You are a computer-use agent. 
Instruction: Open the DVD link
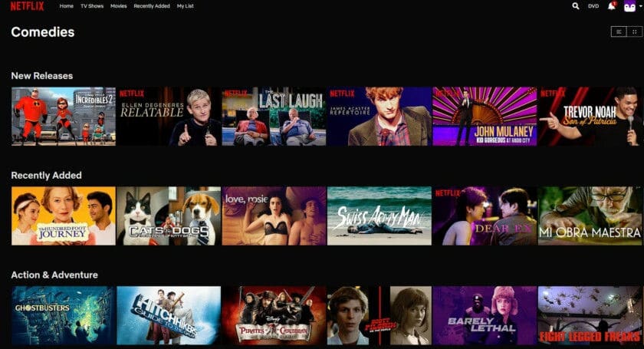(x=593, y=6)
